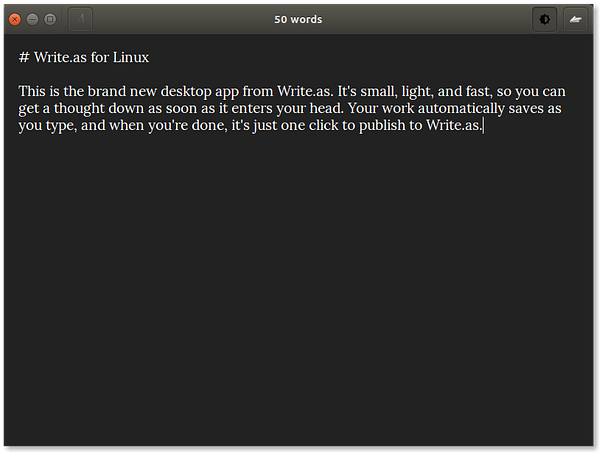
Task: Toggle dark mode with the half-circle icon
Action: (545, 19)
